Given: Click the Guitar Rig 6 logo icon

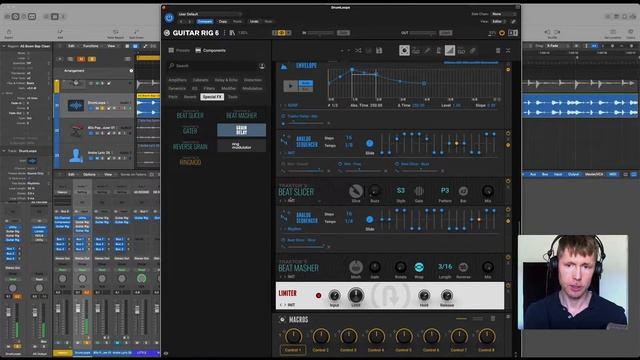Looking at the screenshot, I should coord(167,33).
